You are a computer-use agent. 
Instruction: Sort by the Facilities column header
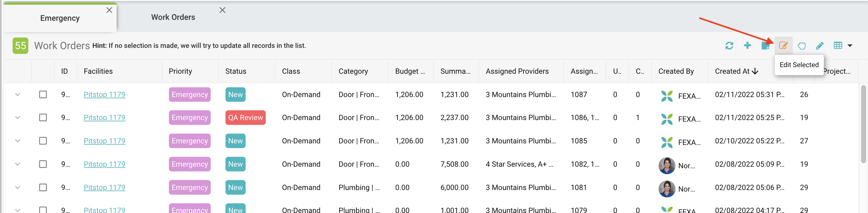click(x=98, y=71)
